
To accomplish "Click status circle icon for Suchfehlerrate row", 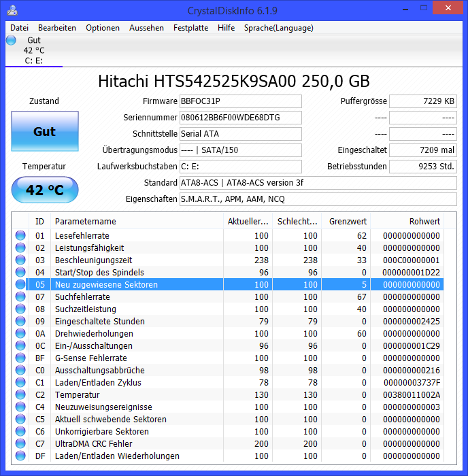I will [x=20, y=296].
